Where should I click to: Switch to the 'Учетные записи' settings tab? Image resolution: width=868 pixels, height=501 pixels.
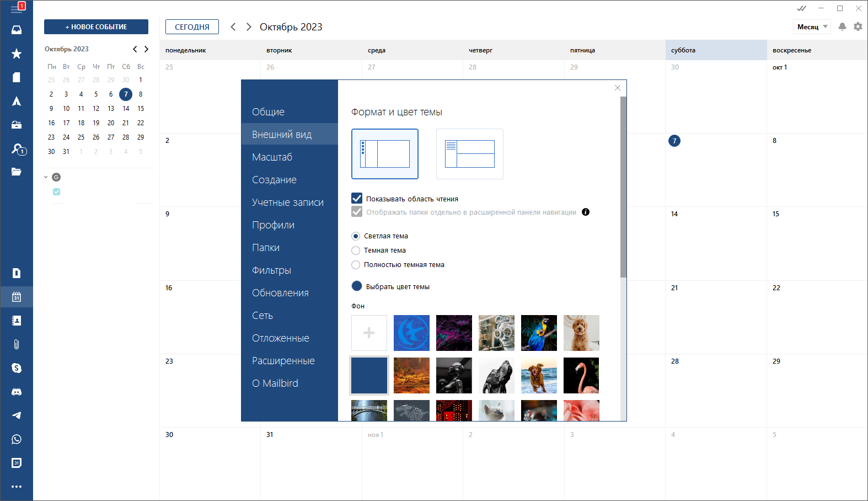click(x=288, y=202)
